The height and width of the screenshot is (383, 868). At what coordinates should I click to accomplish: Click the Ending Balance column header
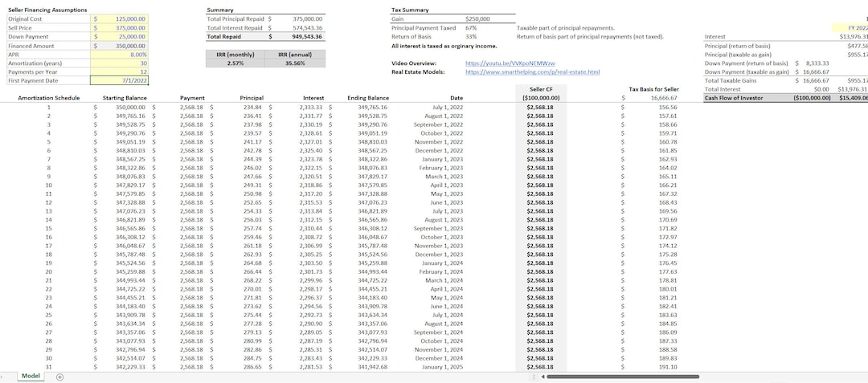(368, 98)
